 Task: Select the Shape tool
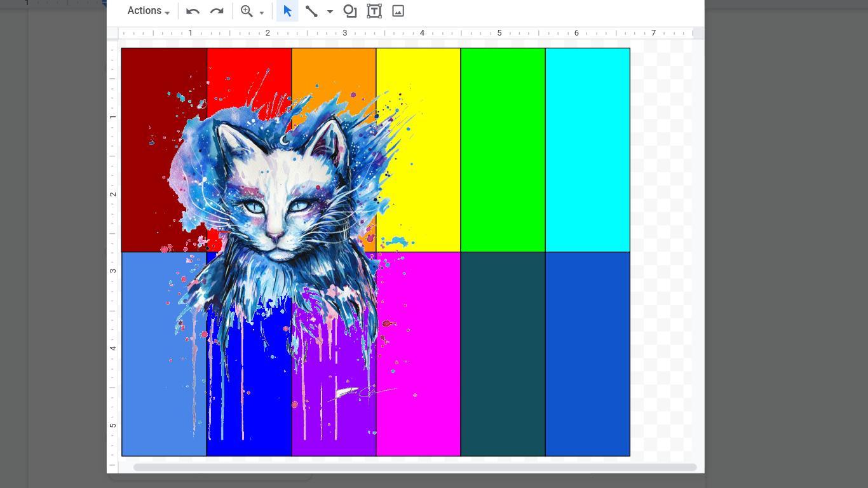(350, 11)
